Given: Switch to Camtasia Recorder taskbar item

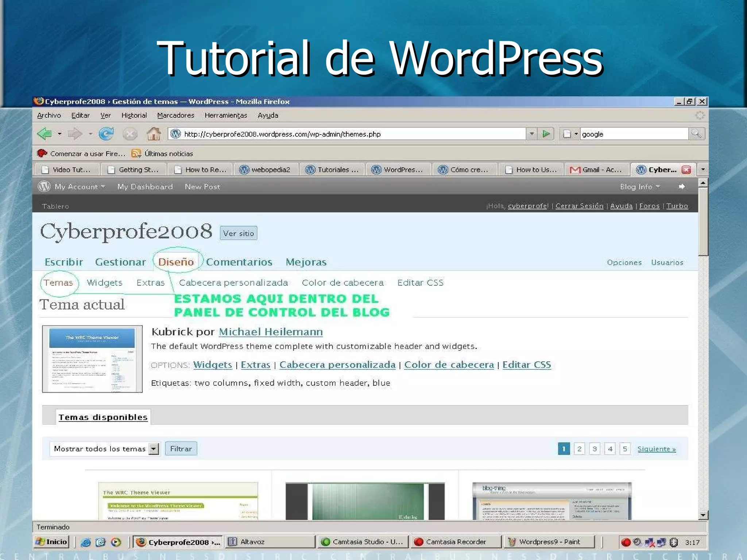Looking at the screenshot, I should [x=456, y=542].
